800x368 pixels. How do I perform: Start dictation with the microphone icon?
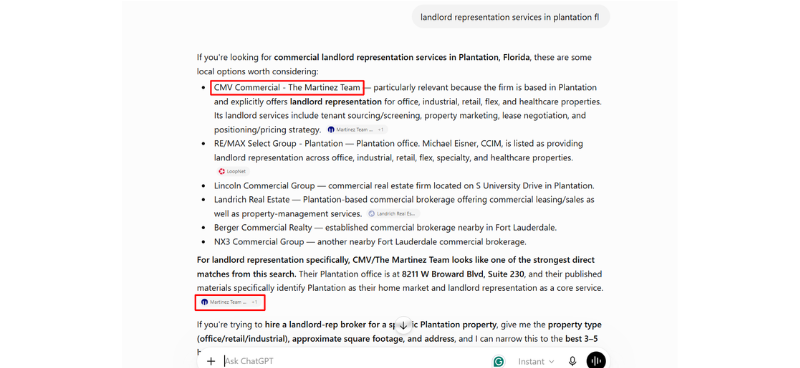click(572, 361)
